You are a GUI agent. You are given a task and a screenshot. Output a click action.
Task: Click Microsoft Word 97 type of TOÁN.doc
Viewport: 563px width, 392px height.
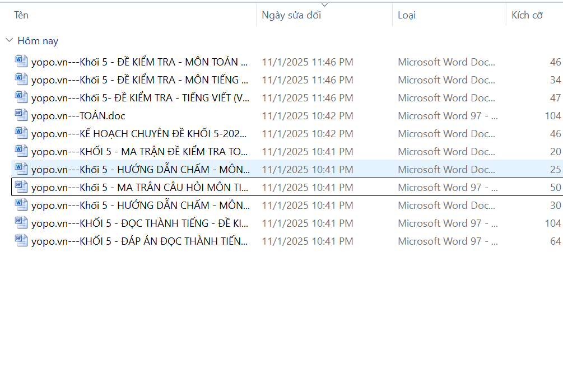tap(448, 116)
